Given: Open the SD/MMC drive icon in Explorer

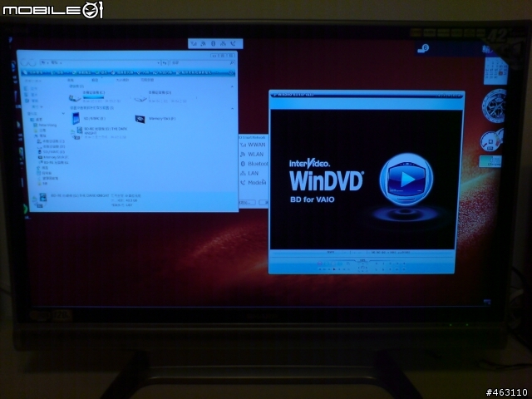Looking at the screenshot, I should (x=76, y=118).
